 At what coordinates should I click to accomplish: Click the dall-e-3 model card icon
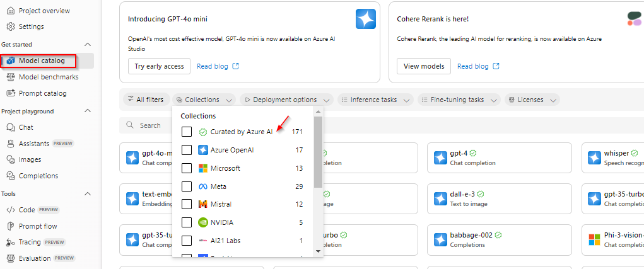440,199
